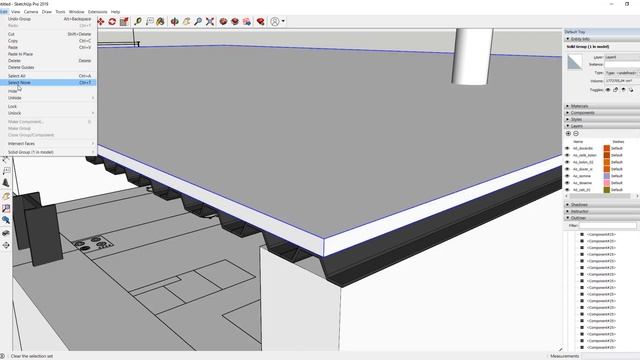Toggle visibility eye of the pink-swatch layer
The width and height of the screenshot is (640, 360).
(567, 183)
